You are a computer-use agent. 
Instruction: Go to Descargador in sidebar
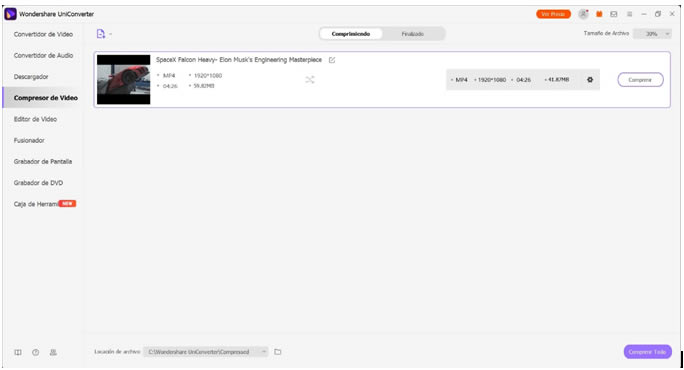coord(31,77)
